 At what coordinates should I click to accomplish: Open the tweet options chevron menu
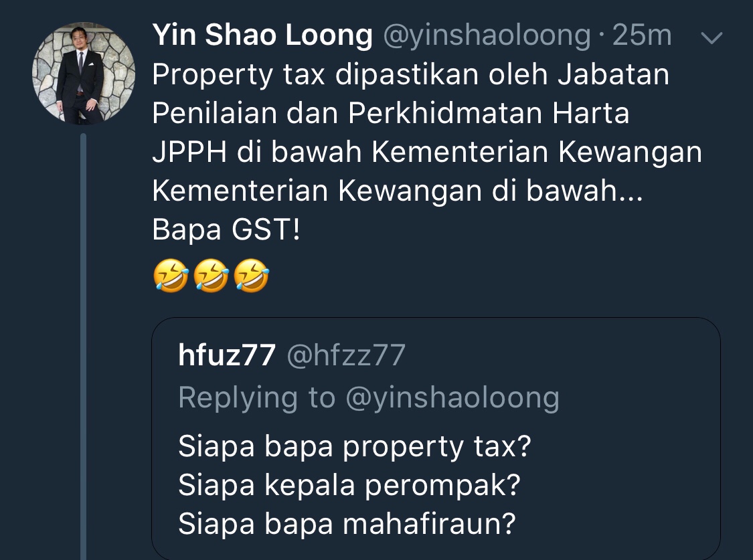click(x=712, y=37)
